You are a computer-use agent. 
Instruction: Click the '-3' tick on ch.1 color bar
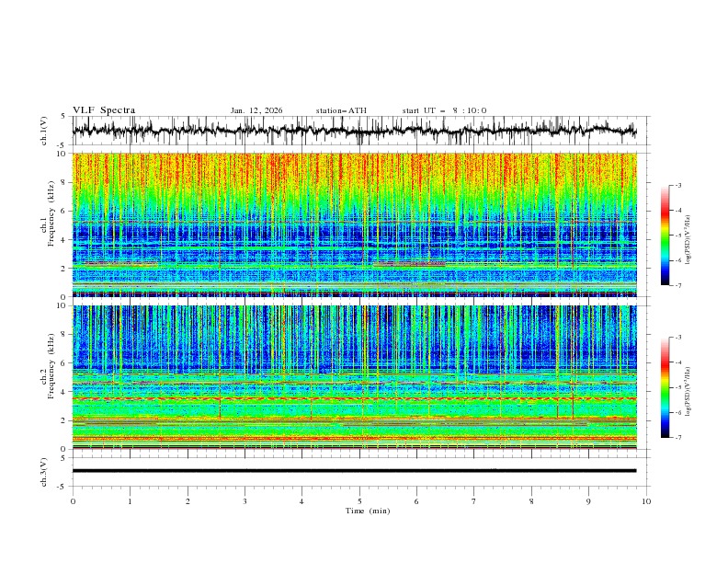(678, 185)
